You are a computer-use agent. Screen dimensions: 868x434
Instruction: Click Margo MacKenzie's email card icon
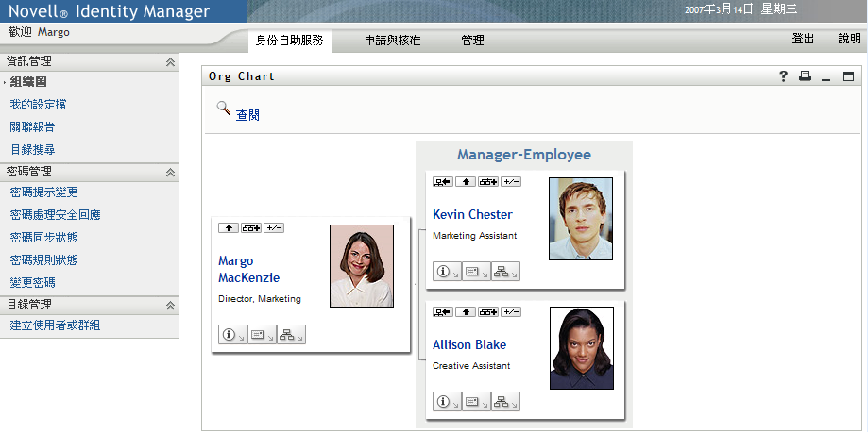pos(262,335)
